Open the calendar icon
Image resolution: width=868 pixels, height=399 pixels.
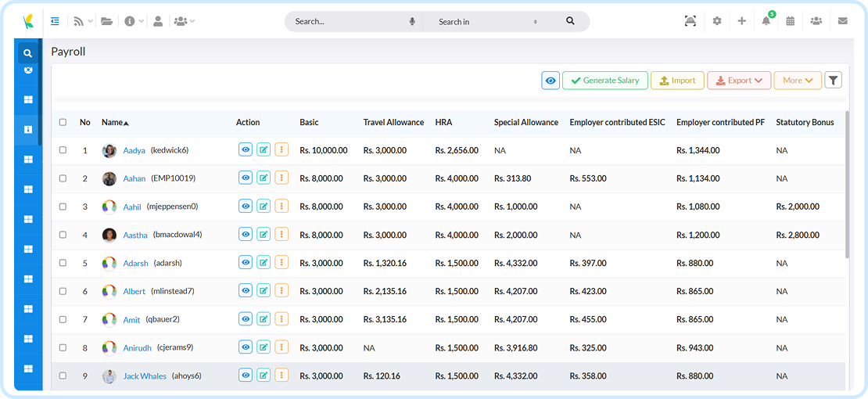pyautogui.click(x=791, y=21)
